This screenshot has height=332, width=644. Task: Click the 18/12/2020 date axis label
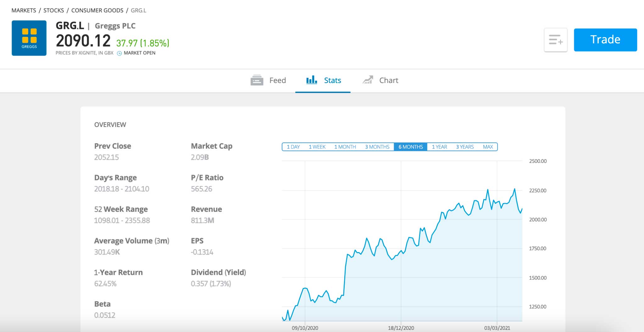click(401, 328)
